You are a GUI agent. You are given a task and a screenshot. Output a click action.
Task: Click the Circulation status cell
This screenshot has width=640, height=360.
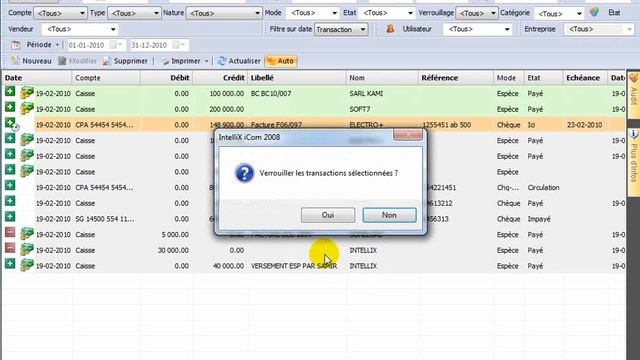(x=543, y=188)
